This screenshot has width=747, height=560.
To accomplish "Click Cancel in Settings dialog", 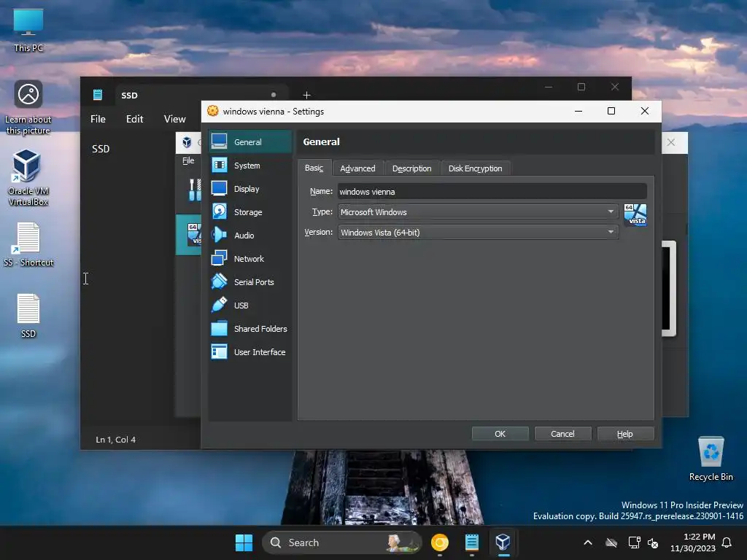I will (562, 434).
